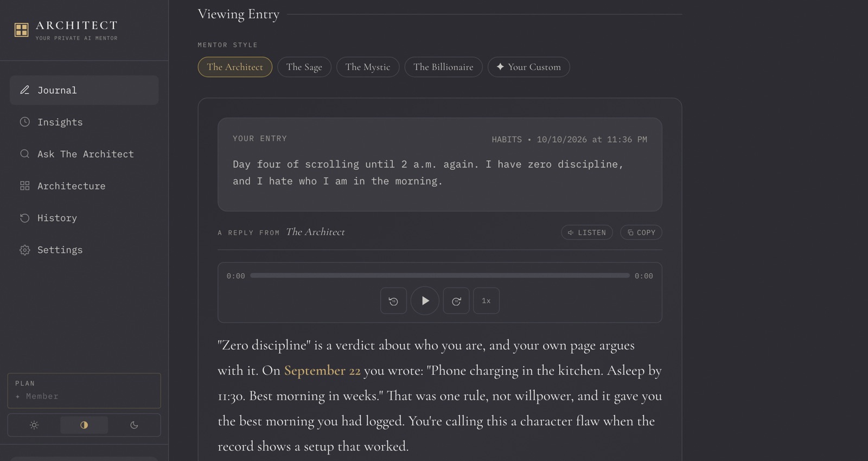Click the audio progress bar
Viewport: 868px width, 461px height.
[x=440, y=276]
